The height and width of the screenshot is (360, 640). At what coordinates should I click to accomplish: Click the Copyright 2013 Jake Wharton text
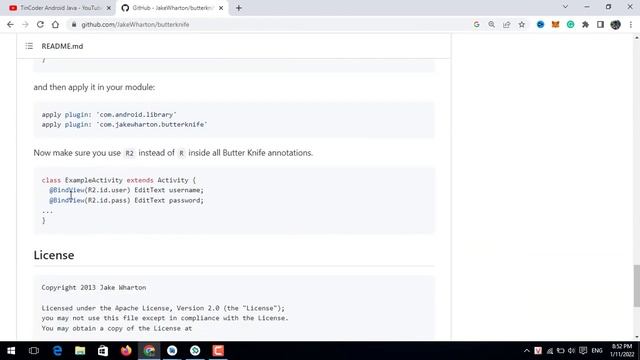(x=93, y=288)
